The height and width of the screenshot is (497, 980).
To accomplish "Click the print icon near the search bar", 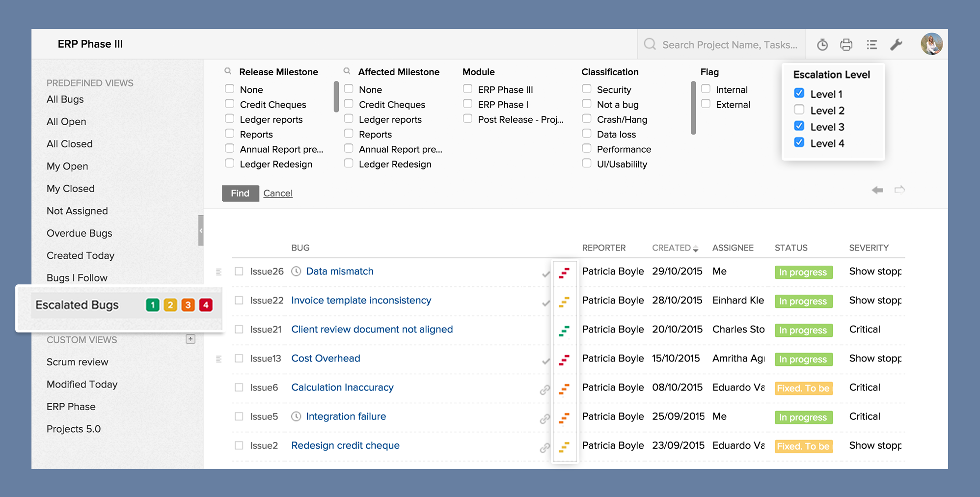I will coord(846,44).
